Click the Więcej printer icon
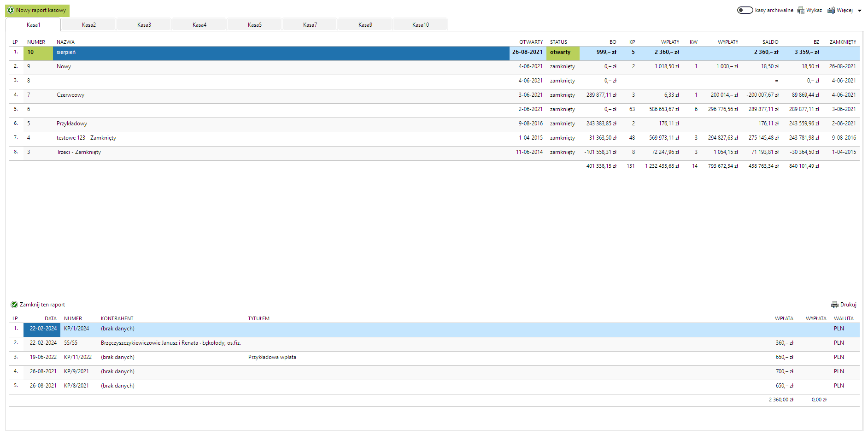 (831, 10)
